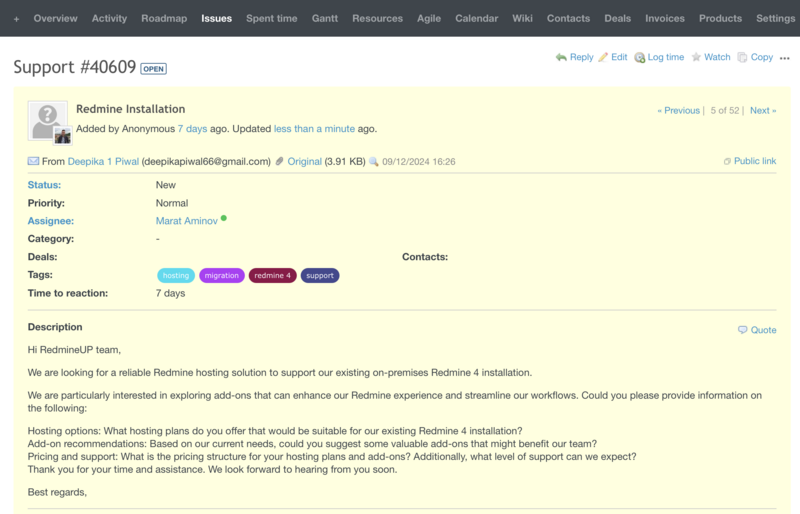Open the Calendar tab

(477, 18)
